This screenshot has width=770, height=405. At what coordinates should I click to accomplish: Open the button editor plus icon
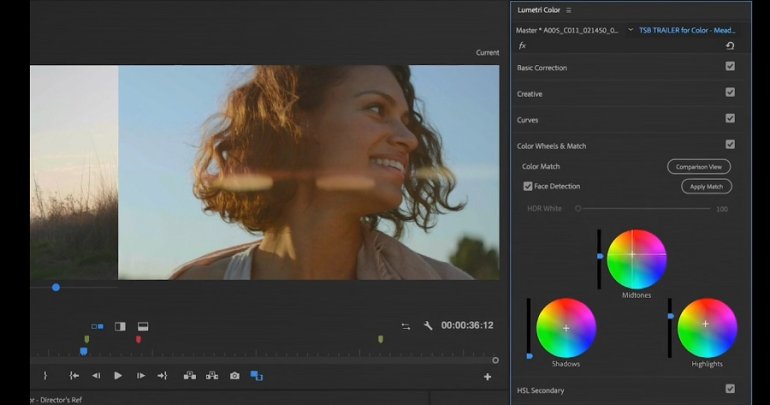click(488, 377)
